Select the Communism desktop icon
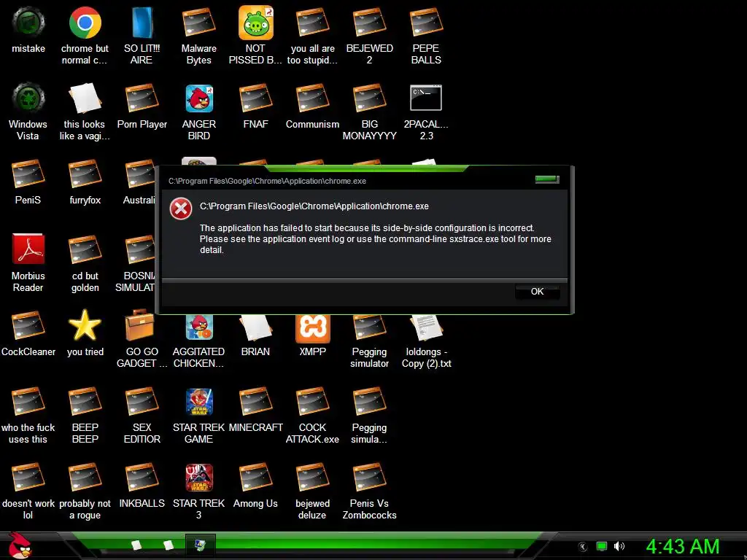The width and height of the screenshot is (747, 560). (x=312, y=106)
